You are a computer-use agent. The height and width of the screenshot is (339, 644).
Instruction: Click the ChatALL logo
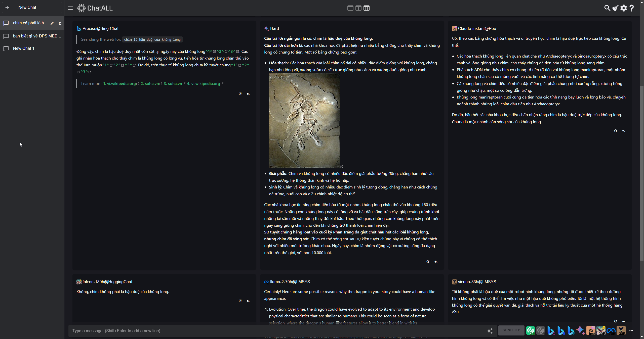[x=95, y=8]
